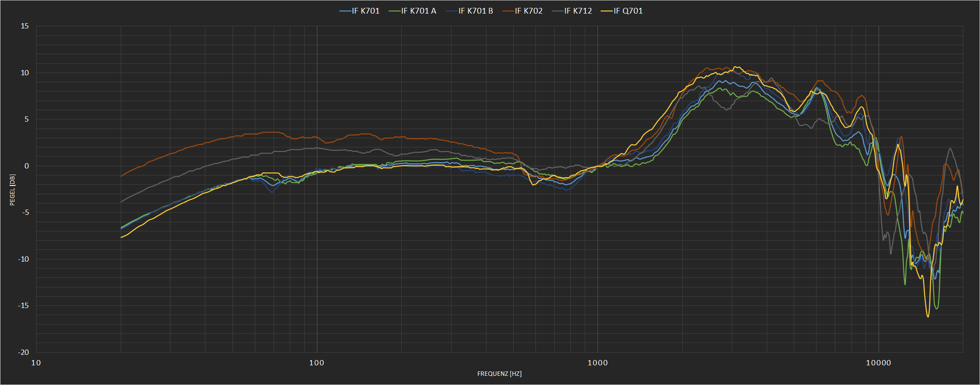
Task: Click the dark blue K701 B legend marker
Action: 452,11
